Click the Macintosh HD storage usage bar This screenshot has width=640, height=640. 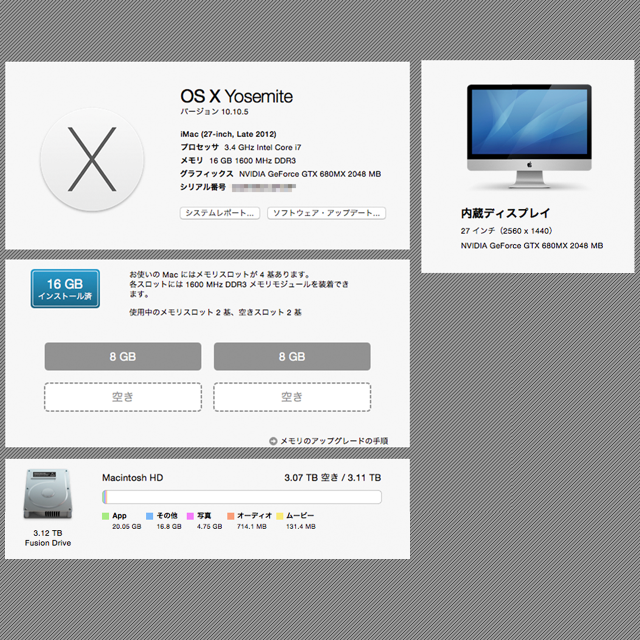(x=242, y=497)
